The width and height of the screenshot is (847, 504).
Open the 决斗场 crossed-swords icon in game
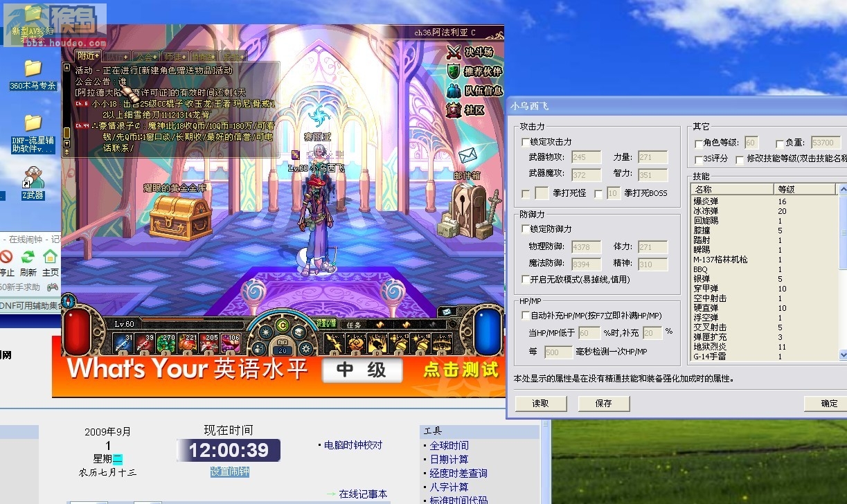tap(454, 52)
